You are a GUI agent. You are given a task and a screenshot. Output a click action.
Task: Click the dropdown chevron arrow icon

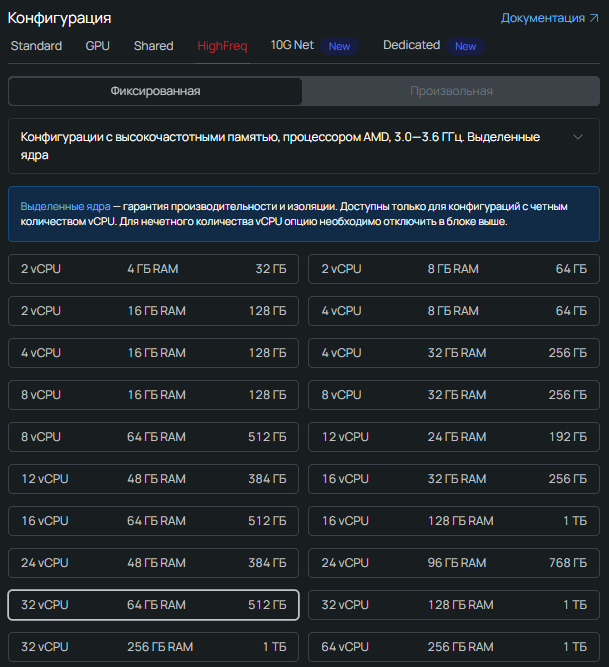coord(577,137)
